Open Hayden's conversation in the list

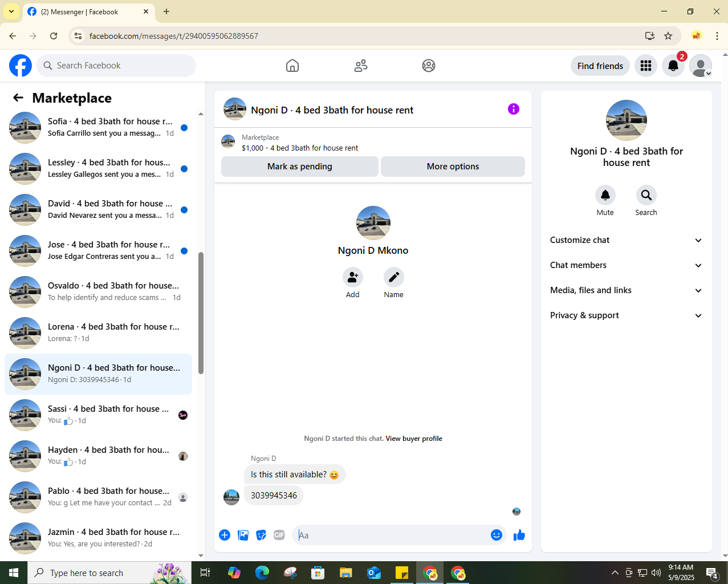(98, 456)
